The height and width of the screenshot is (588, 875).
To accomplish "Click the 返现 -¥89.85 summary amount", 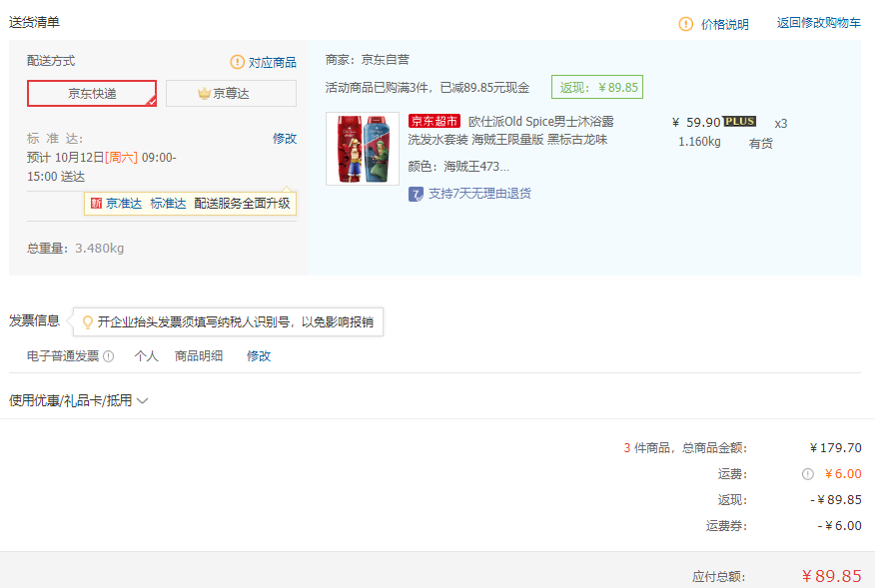I will tap(836, 500).
